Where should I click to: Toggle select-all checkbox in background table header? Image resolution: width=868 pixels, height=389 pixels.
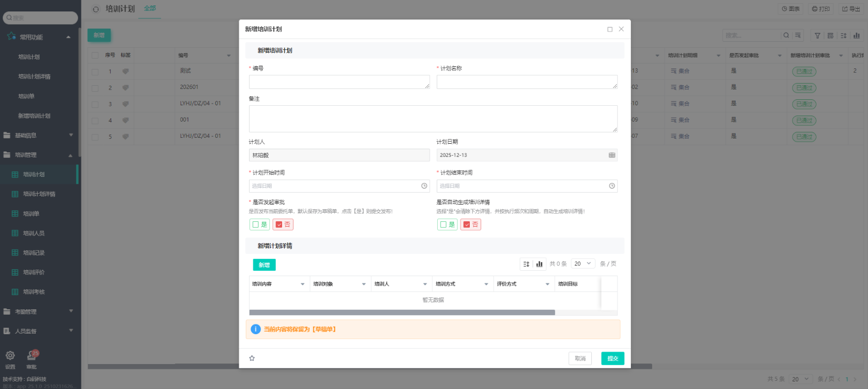coord(95,55)
